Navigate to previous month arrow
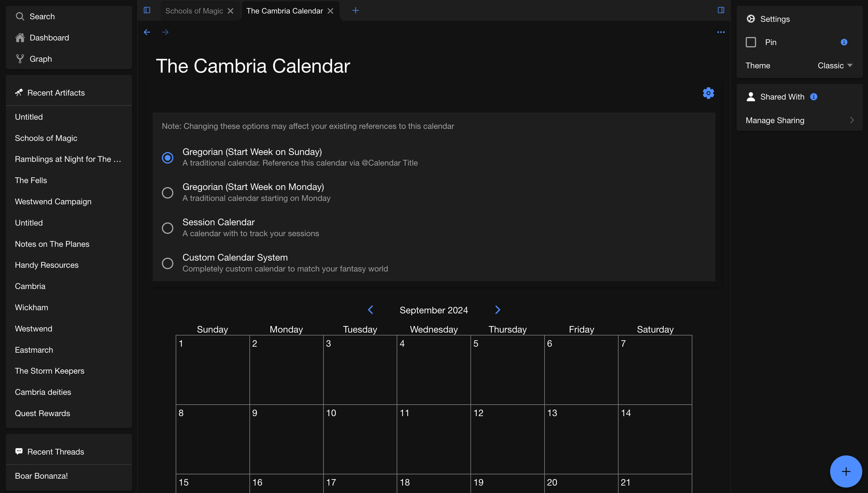This screenshot has height=493, width=868. coord(371,310)
